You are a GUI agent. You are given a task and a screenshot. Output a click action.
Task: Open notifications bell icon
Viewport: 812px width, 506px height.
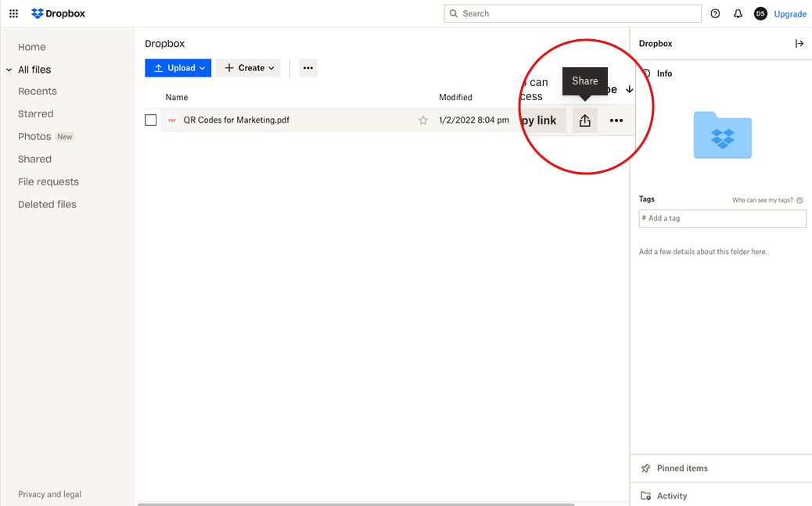(x=738, y=14)
